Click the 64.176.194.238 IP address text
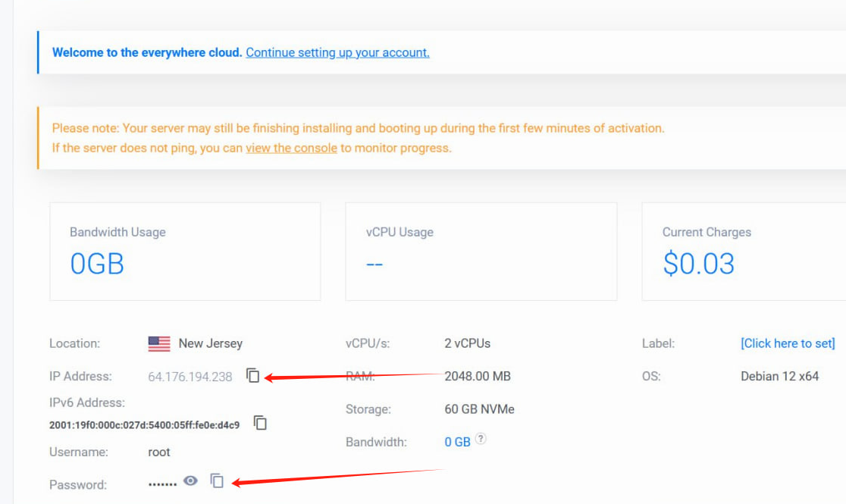 190,377
